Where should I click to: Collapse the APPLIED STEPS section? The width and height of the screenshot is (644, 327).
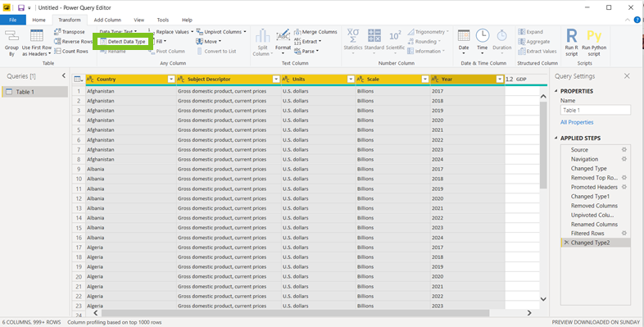click(x=556, y=138)
